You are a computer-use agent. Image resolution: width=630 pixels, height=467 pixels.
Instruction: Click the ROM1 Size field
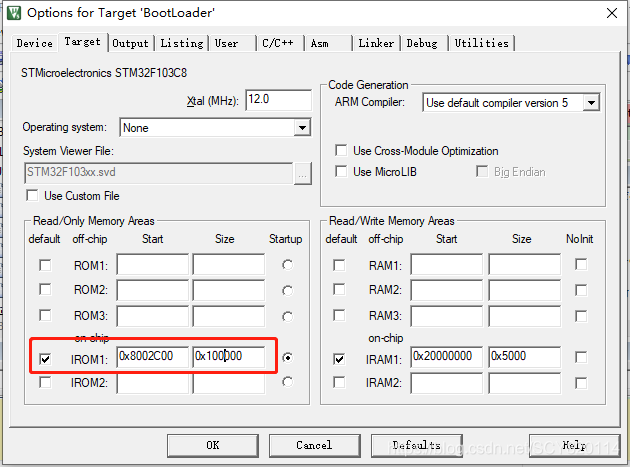pos(229,264)
